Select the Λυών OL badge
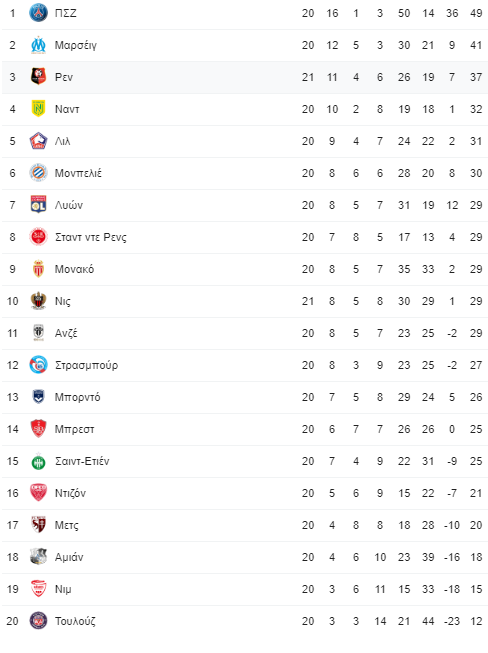 [x=38, y=205]
